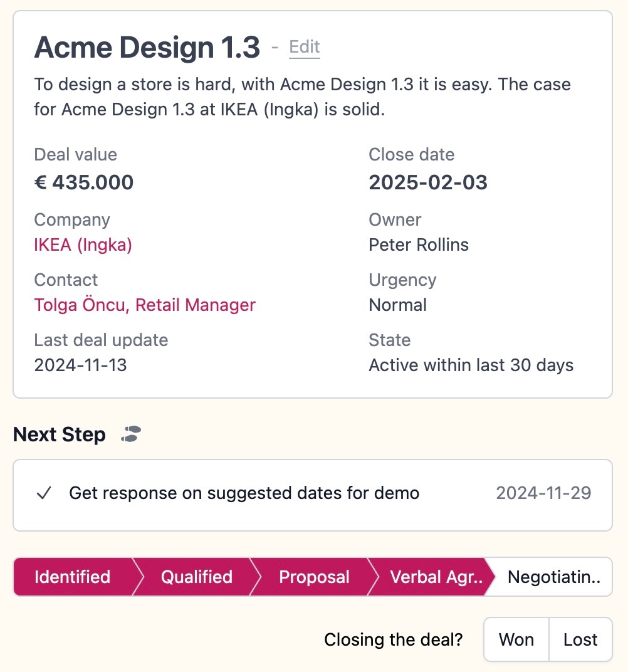The height and width of the screenshot is (672, 628).
Task: Select the Proposal pipeline stage
Action: pyautogui.click(x=314, y=577)
